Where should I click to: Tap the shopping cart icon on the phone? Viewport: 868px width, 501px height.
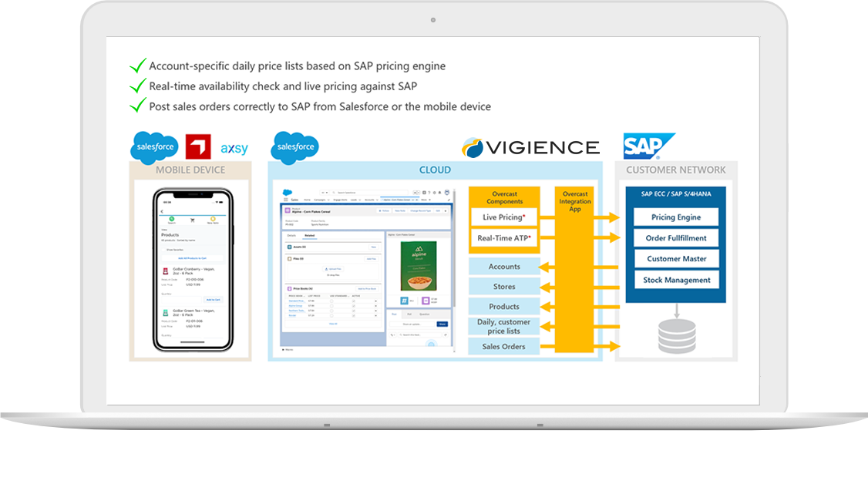[193, 220]
